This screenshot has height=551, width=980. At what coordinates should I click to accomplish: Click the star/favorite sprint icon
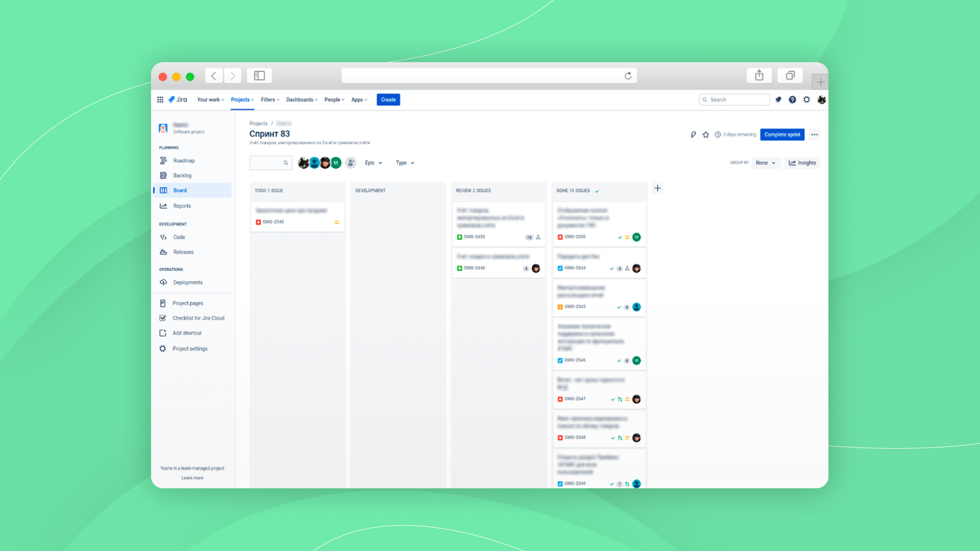pos(706,135)
